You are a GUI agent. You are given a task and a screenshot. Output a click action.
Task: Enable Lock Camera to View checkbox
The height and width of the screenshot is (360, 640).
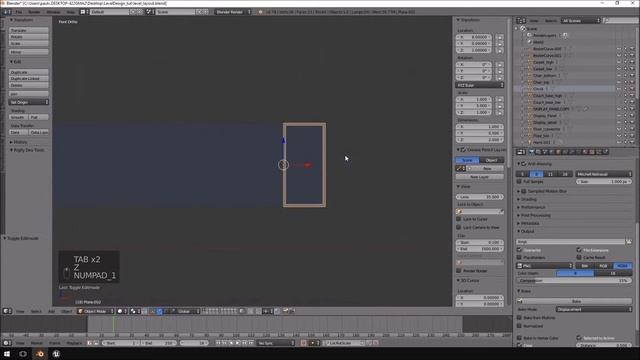[x=458, y=227]
